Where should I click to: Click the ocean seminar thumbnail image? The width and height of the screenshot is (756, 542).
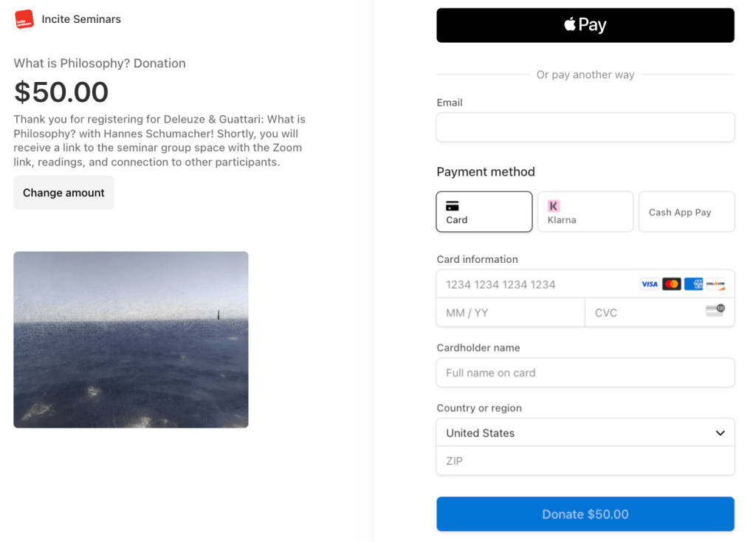coord(131,340)
